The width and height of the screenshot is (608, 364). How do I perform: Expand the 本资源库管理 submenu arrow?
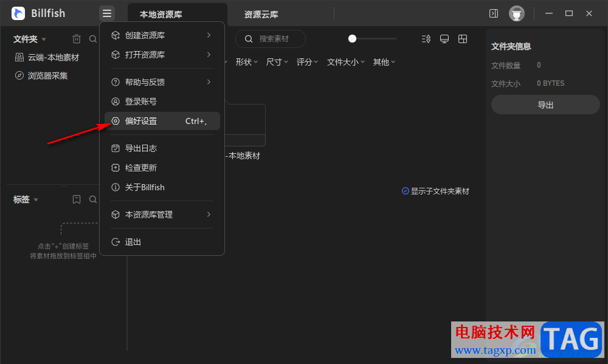209,215
